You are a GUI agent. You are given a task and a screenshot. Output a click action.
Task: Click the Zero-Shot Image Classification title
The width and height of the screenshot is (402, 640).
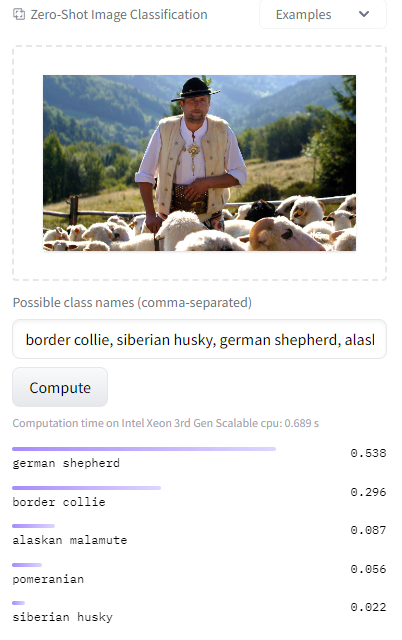[x=119, y=15]
